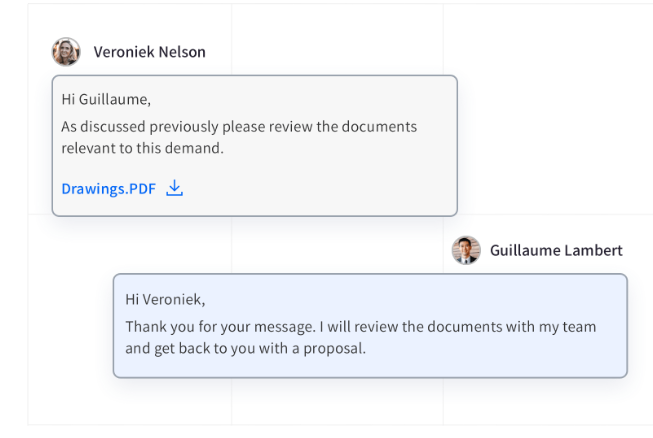Select the "Hi Veroniek," greeting line
This screenshot has height=438, width=653.
coord(165,299)
